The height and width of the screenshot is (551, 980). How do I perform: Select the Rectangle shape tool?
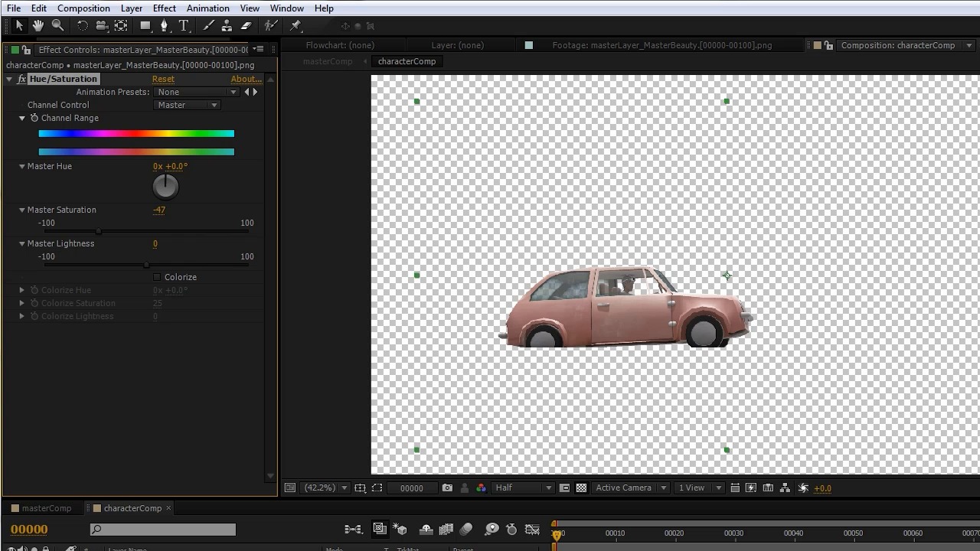coord(145,25)
